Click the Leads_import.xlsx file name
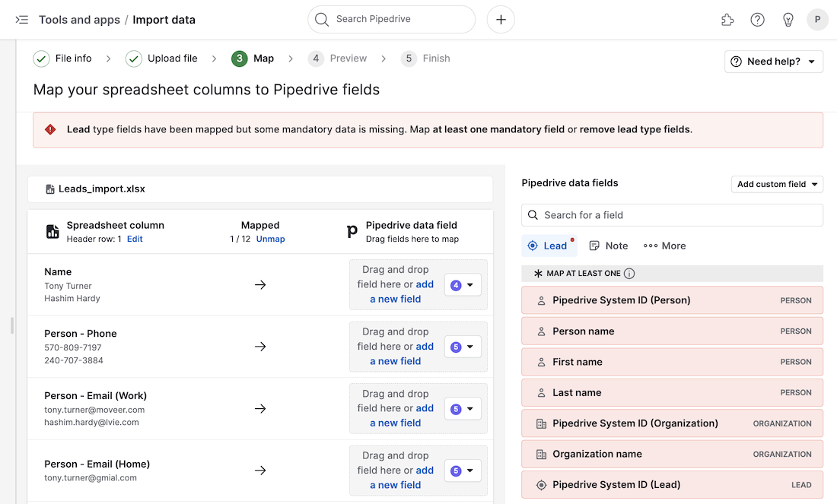This screenshot has height=504, width=837. (x=102, y=189)
